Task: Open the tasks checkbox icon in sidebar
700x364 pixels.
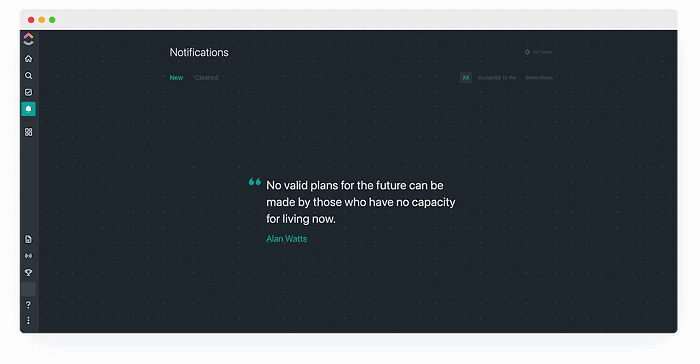Action: click(x=28, y=92)
